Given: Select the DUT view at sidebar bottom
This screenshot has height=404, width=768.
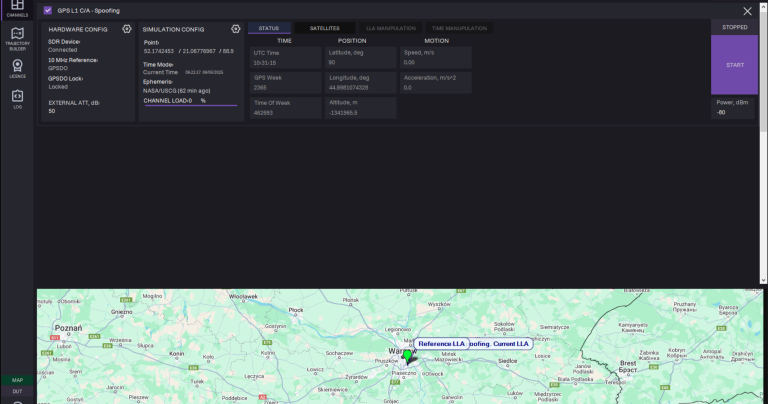Looking at the screenshot, I should point(17,391).
